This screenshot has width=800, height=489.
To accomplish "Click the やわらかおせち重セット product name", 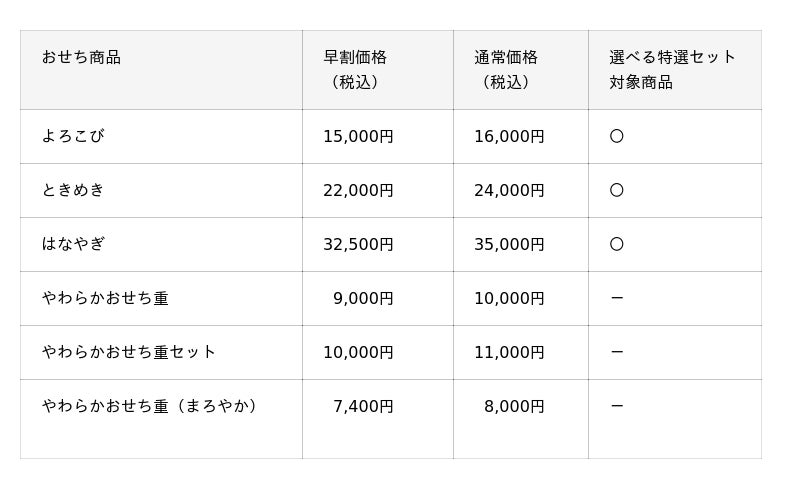I will 129,352.
